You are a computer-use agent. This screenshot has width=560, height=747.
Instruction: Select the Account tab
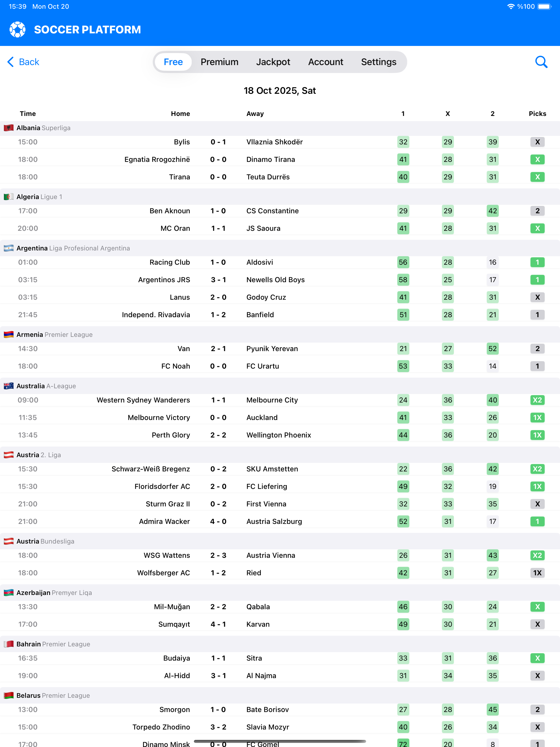click(325, 62)
